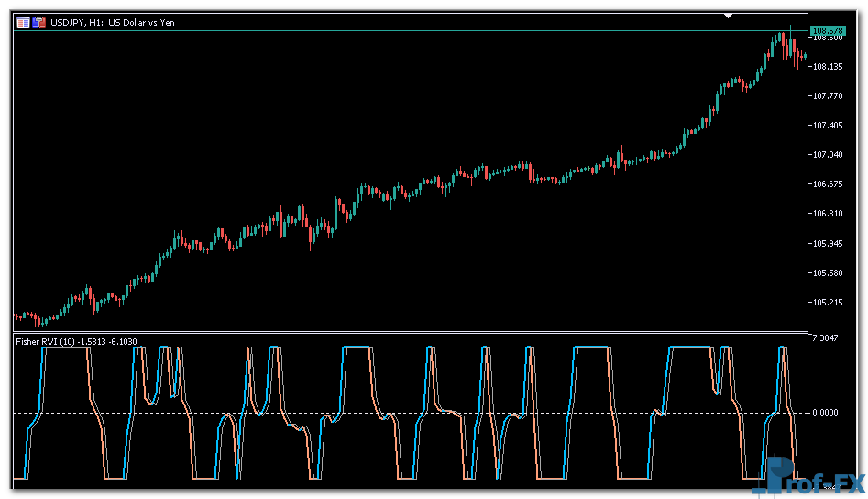The width and height of the screenshot is (868, 499).
Task: Select the USDJPY, H1 chart title text
Action: [x=112, y=22]
